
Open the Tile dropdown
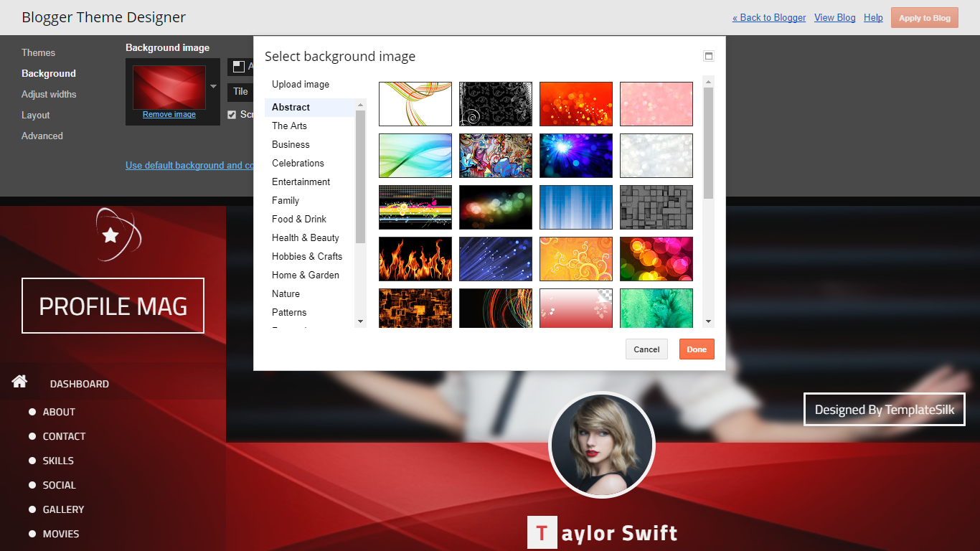coord(240,92)
